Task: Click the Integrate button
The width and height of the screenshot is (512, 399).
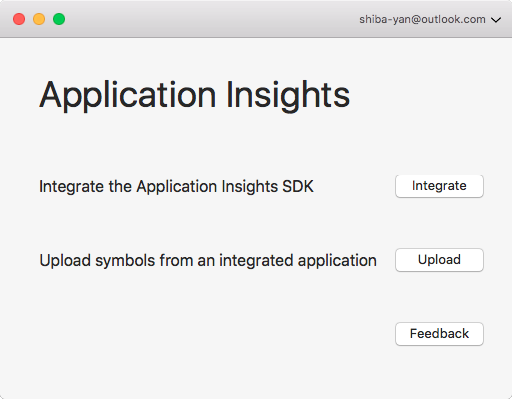Action: coord(439,186)
